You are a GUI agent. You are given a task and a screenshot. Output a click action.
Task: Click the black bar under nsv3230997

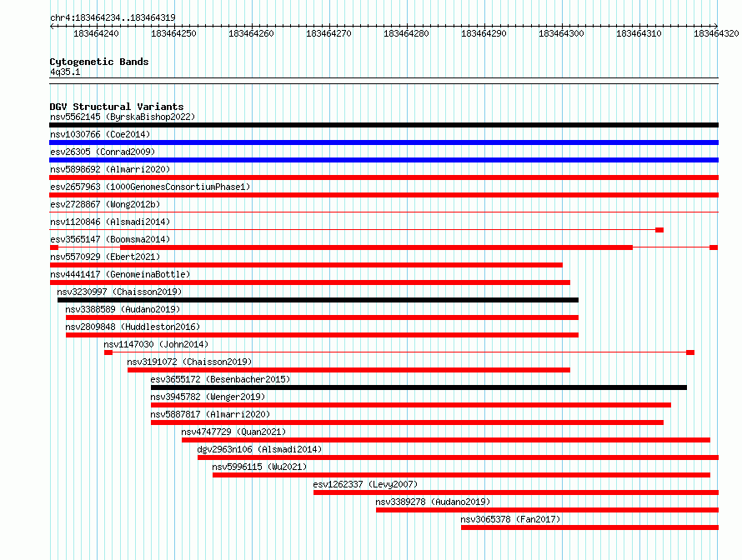318,300
